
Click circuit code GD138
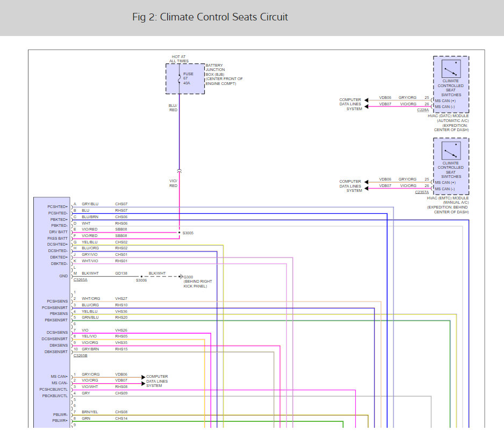click(x=121, y=274)
